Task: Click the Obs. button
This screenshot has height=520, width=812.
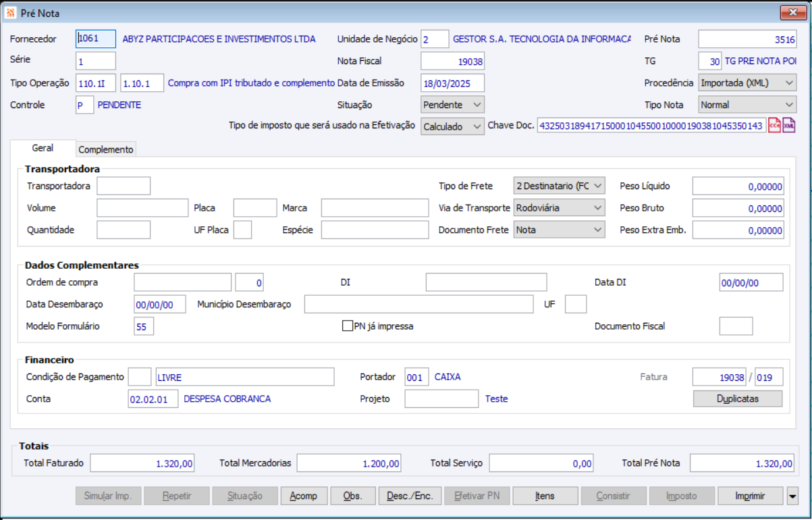Action: click(x=352, y=496)
